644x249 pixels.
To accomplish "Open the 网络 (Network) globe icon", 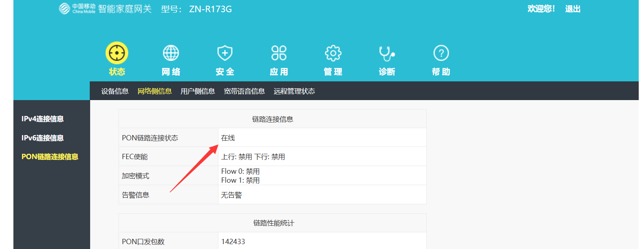I will tap(171, 53).
